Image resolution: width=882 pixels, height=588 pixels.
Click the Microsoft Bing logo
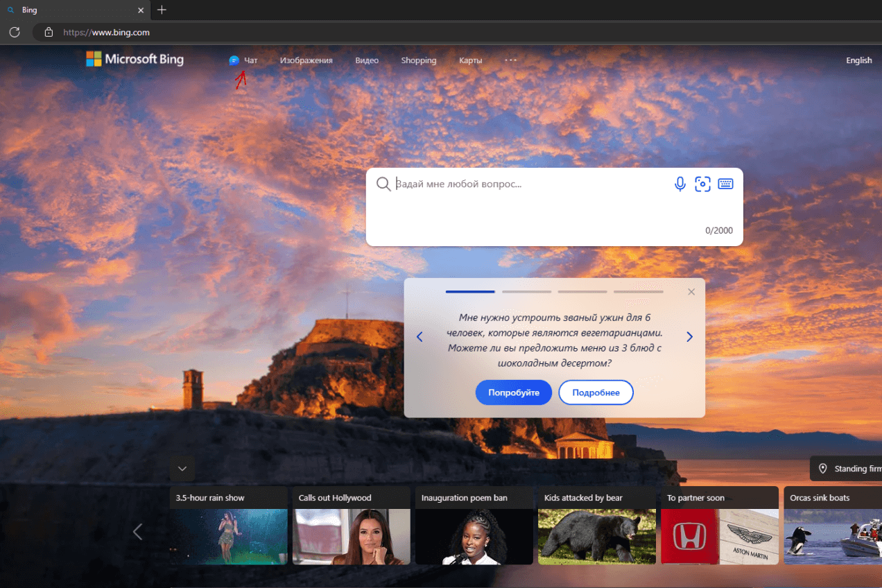135,60
